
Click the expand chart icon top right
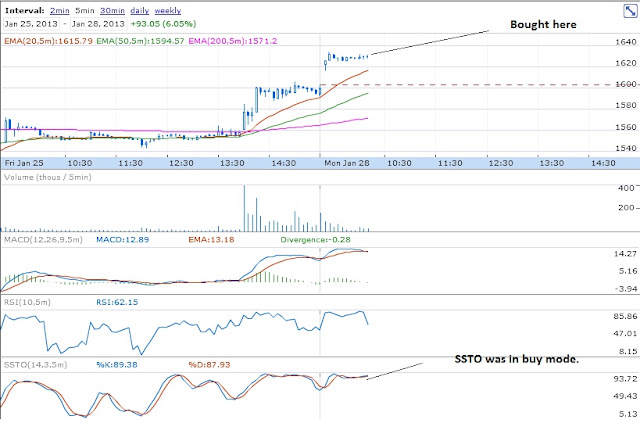(630, 11)
